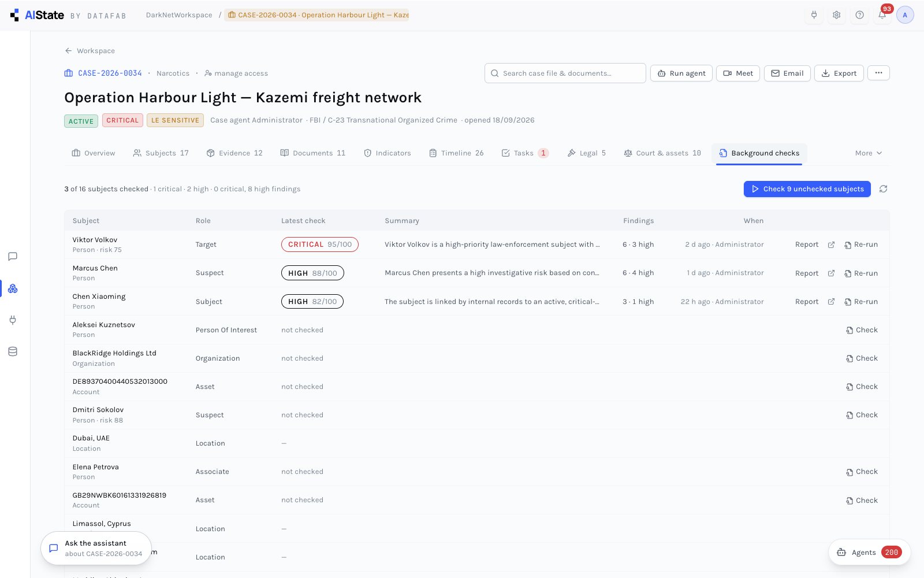Run check for Elena Petrova
This screenshot has height=578, width=924.
click(x=862, y=472)
